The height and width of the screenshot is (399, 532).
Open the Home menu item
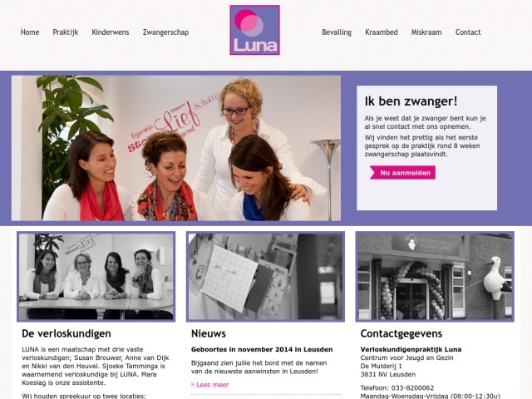coord(30,32)
